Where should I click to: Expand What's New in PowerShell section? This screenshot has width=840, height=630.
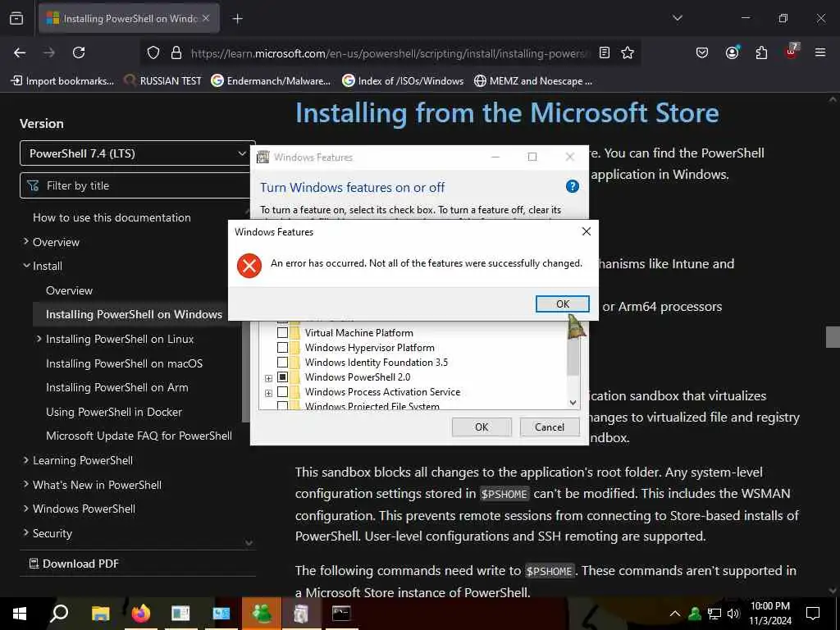coord(25,484)
